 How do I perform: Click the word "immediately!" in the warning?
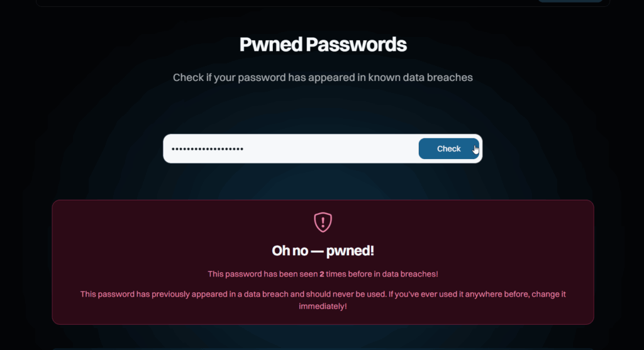coord(323,306)
